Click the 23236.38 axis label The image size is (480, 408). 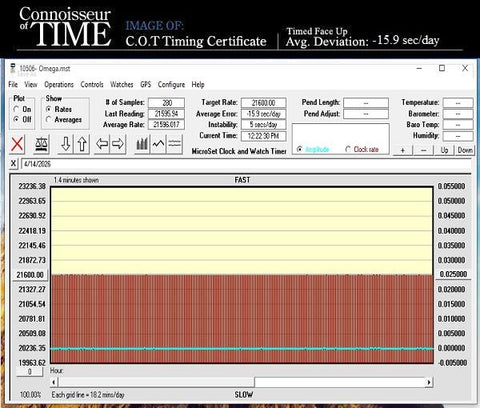point(32,186)
